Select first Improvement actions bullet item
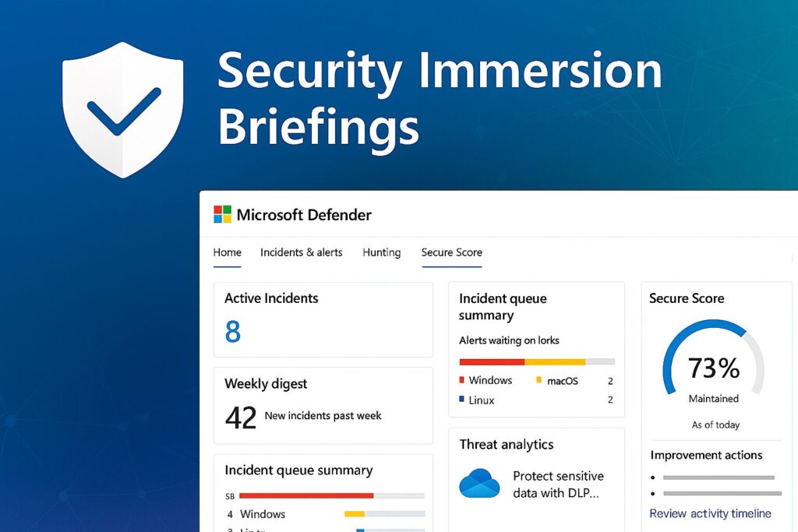This screenshot has height=532, width=798. pos(718,477)
